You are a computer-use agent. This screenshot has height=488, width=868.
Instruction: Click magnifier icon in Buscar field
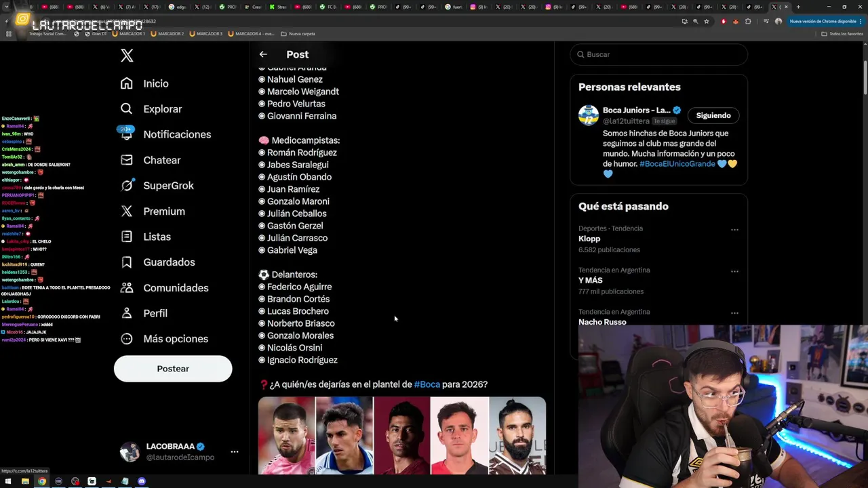pyautogui.click(x=581, y=54)
